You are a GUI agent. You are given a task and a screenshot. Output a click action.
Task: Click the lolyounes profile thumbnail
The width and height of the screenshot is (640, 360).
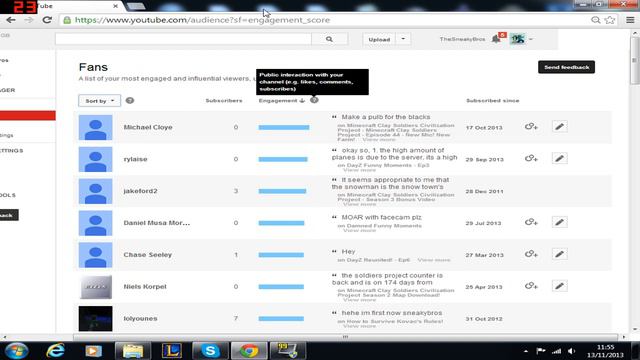pos(96,318)
